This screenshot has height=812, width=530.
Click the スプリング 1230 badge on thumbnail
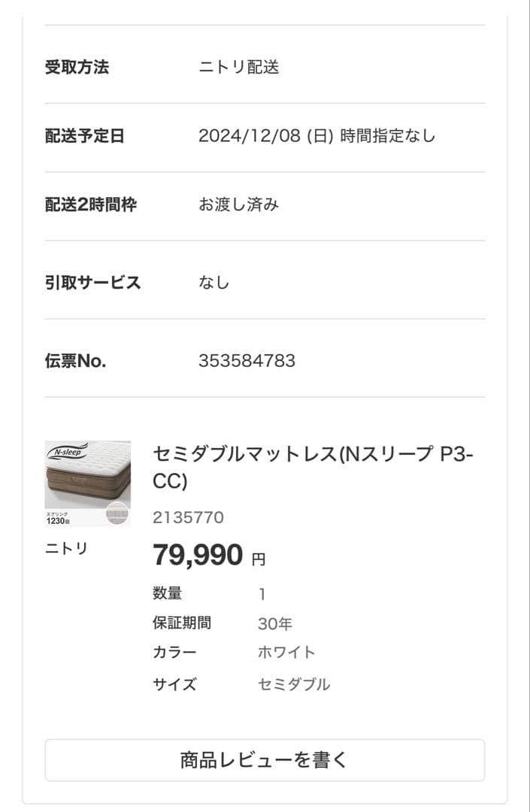tap(59, 517)
